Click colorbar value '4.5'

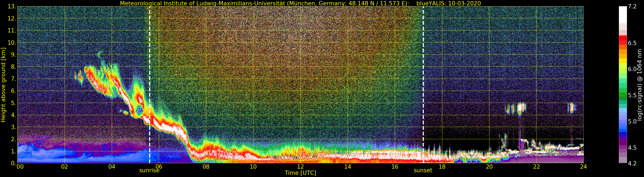632,148
